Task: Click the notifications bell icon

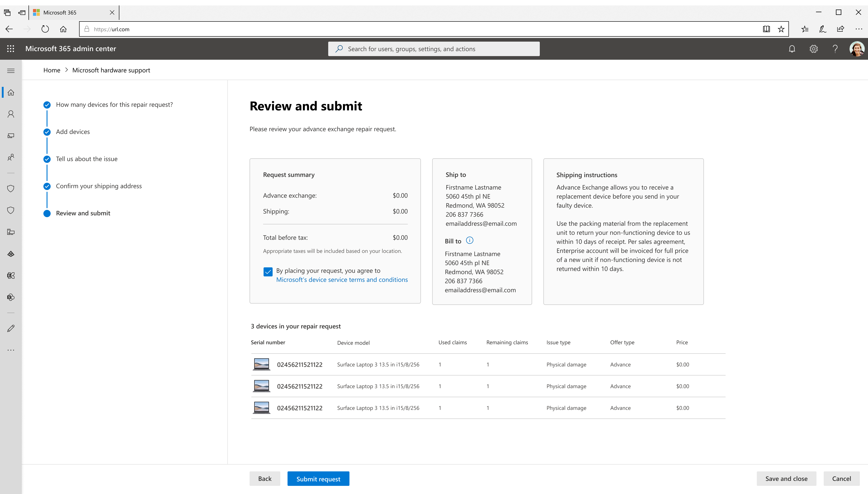Action: click(792, 49)
